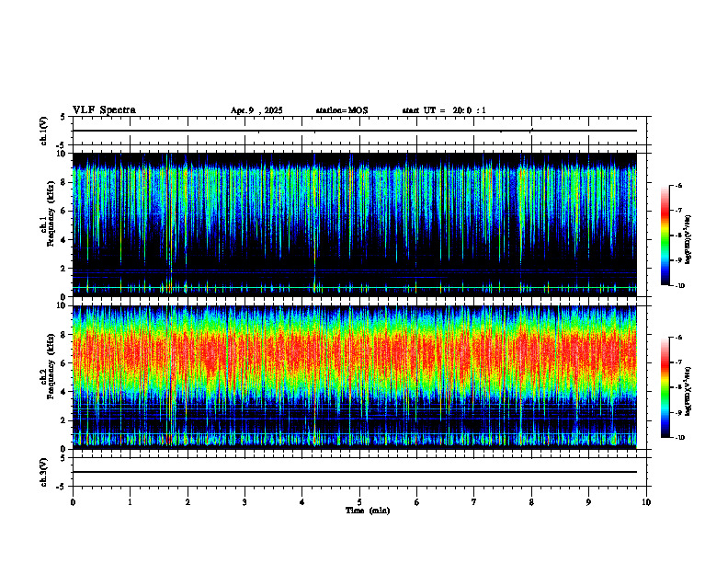The width and height of the screenshot is (728, 563).
Task: Click time-axis tick label "2"
Action: (188, 502)
